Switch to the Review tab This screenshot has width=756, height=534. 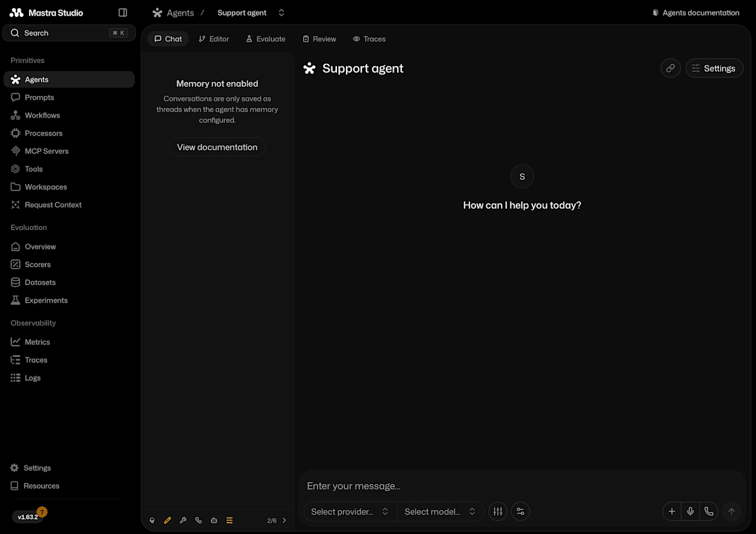click(x=319, y=39)
